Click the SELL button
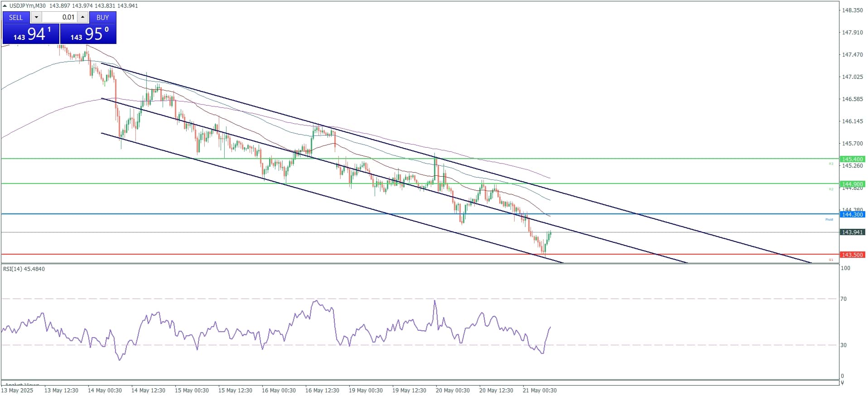 point(16,17)
